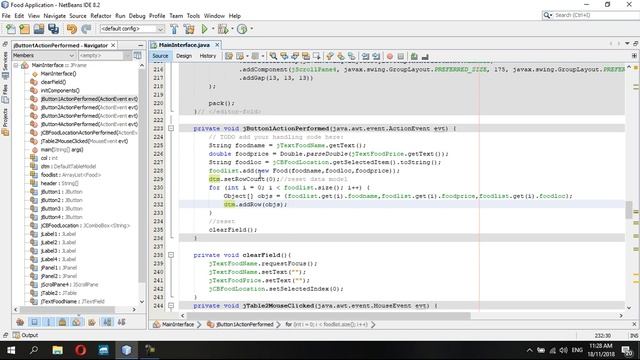This screenshot has width=640, height=360.
Task: Toggle Sort by Source in Navigator
Action: (x=121, y=322)
